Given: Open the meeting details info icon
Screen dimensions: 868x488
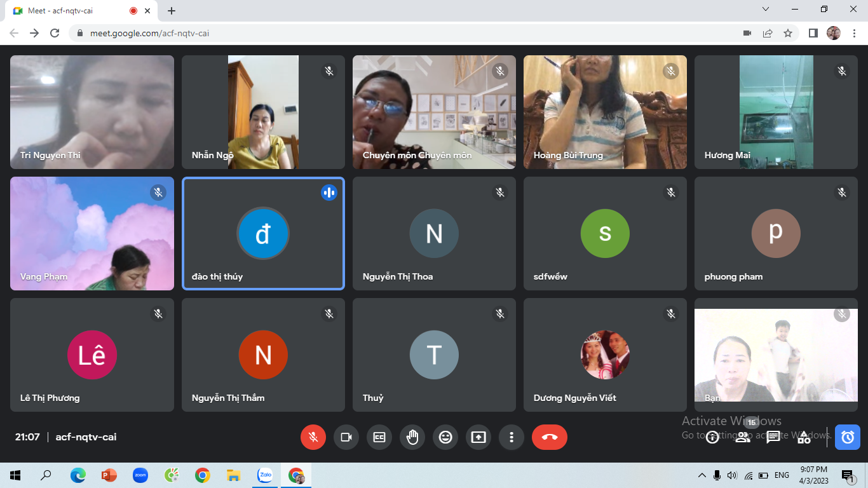Looking at the screenshot, I should 712,437.
